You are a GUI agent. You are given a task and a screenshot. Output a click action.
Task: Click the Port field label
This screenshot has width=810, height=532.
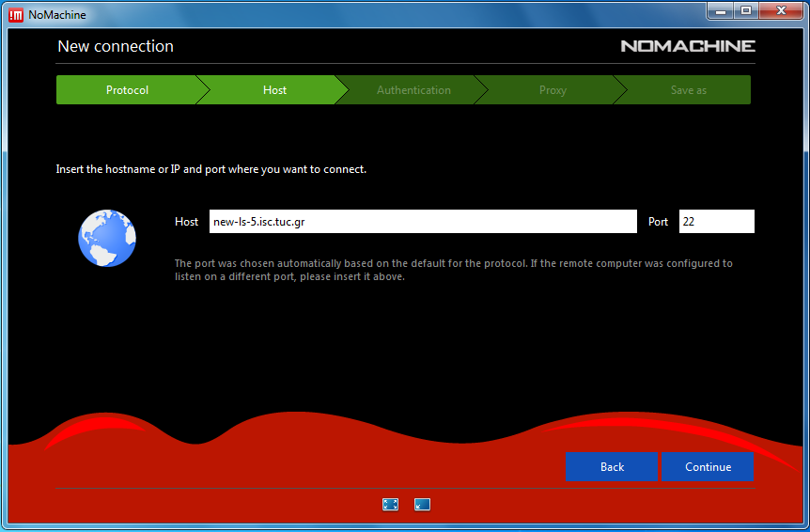coord(658,222)
